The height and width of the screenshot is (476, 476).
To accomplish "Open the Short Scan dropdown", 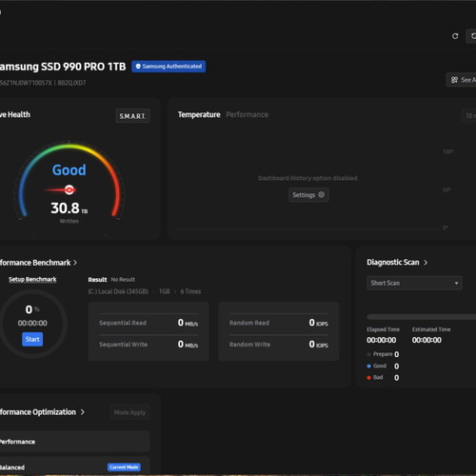I will (x=414, y=283).
